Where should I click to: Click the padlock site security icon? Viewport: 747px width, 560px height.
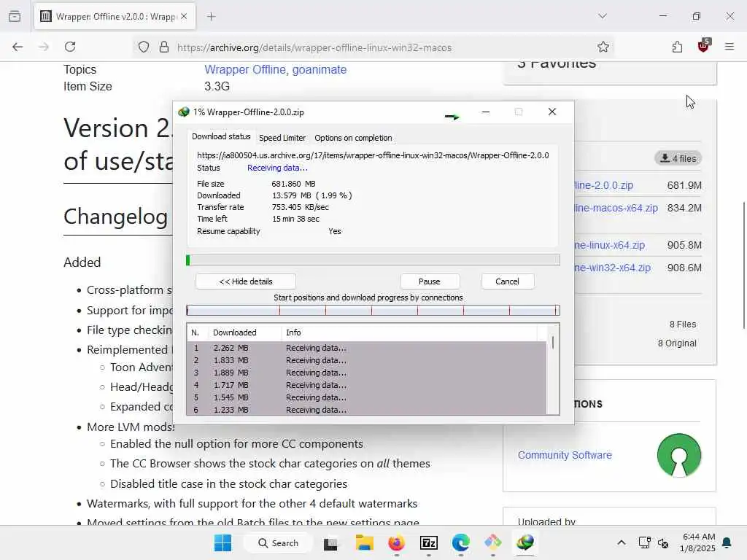164,47
